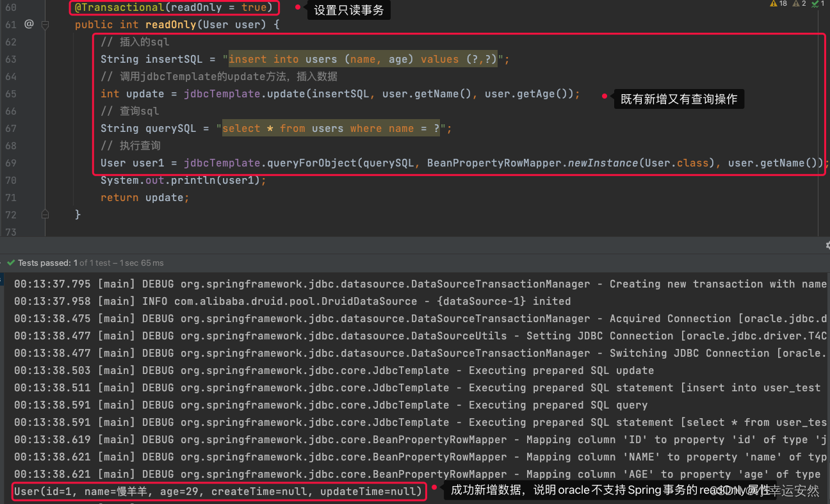Click the '// 查询sql' comment on line 66

pos(129,111)
